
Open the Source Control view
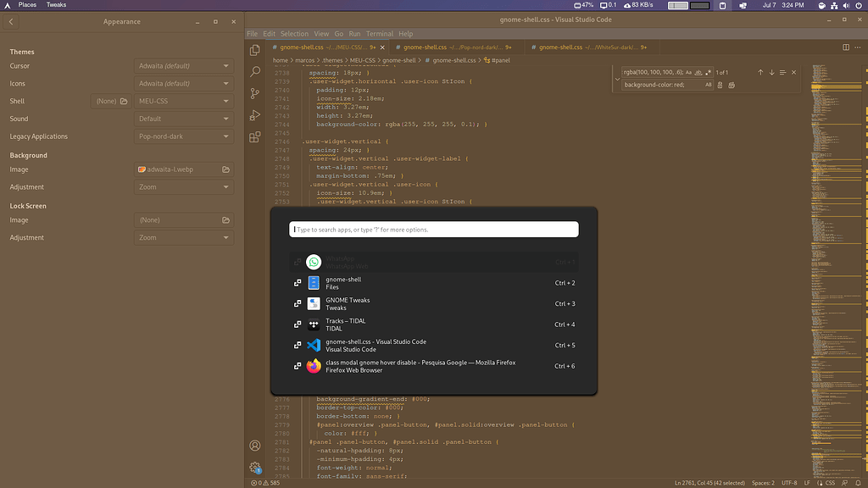pos(254,94)
